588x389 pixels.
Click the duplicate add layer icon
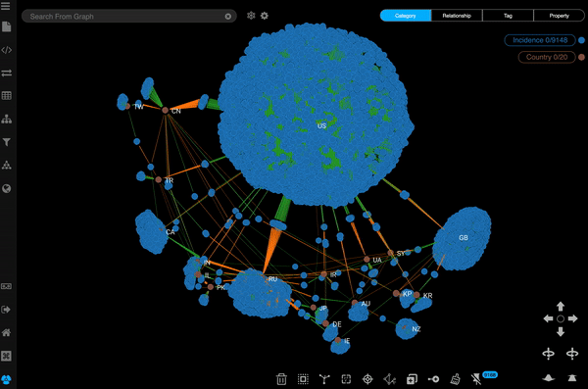tap(412, 379)
